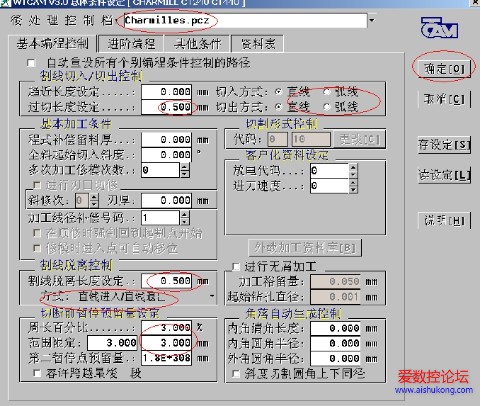The height and width of the screenshot is (406, 481).
Task: Switch to the 进阶编程 tab
Action: (131, 44)
